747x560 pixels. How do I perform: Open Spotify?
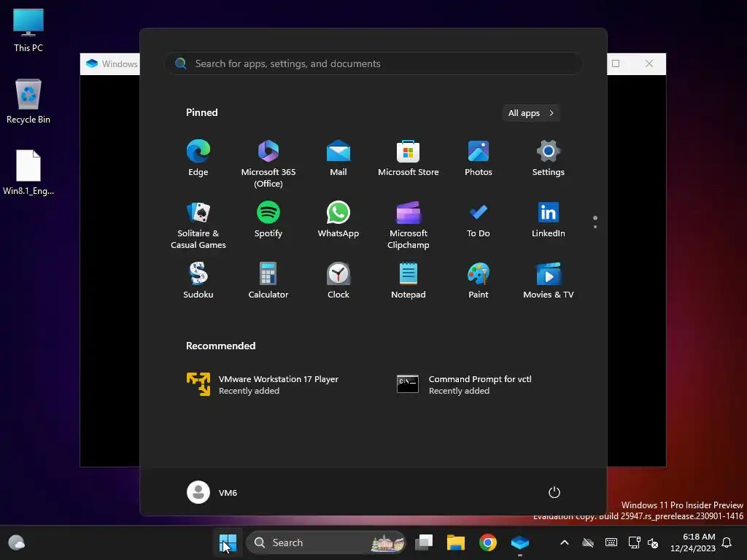tap(268, 219)
